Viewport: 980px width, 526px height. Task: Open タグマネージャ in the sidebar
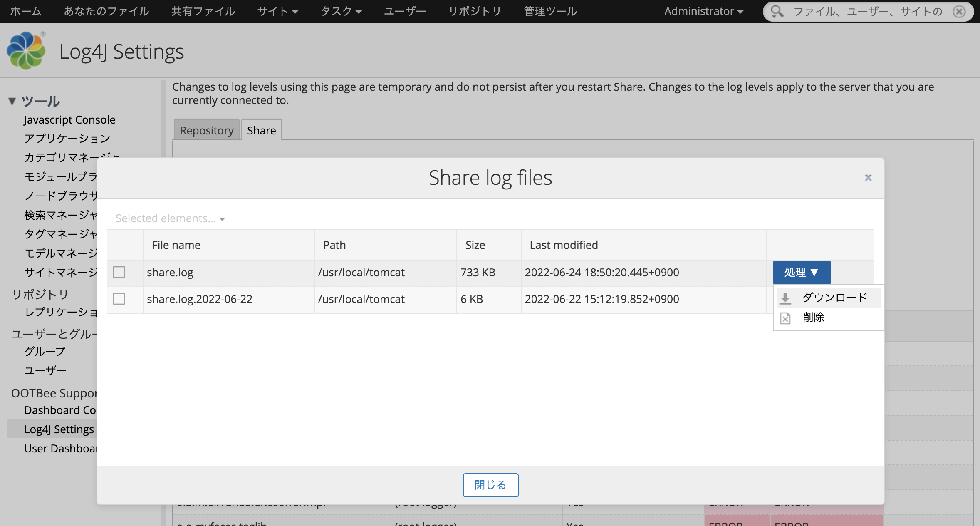pyautogui.click(x=60, y=234)
